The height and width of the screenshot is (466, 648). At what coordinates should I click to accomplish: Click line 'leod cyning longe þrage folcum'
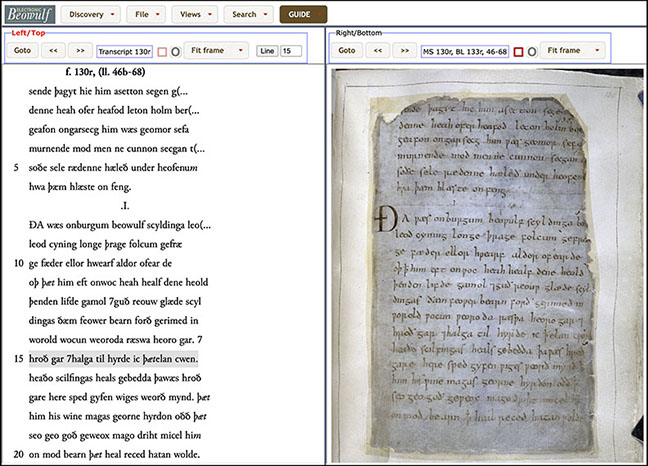click(x=105, y=244)
